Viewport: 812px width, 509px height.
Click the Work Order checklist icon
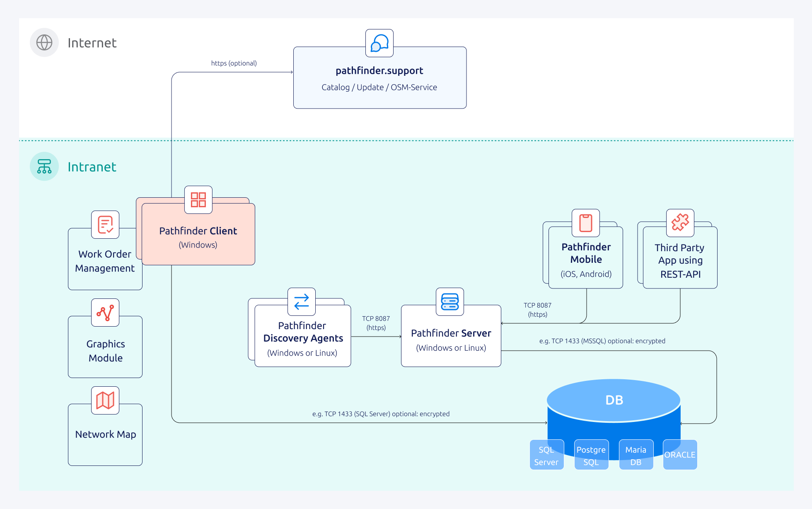(x=105, y=225)
